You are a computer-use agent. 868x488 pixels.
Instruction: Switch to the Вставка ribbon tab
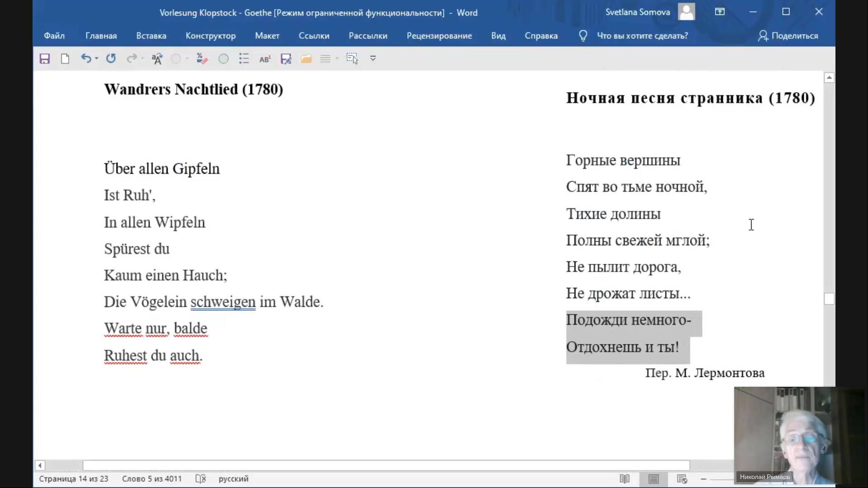tap(151, 36)
